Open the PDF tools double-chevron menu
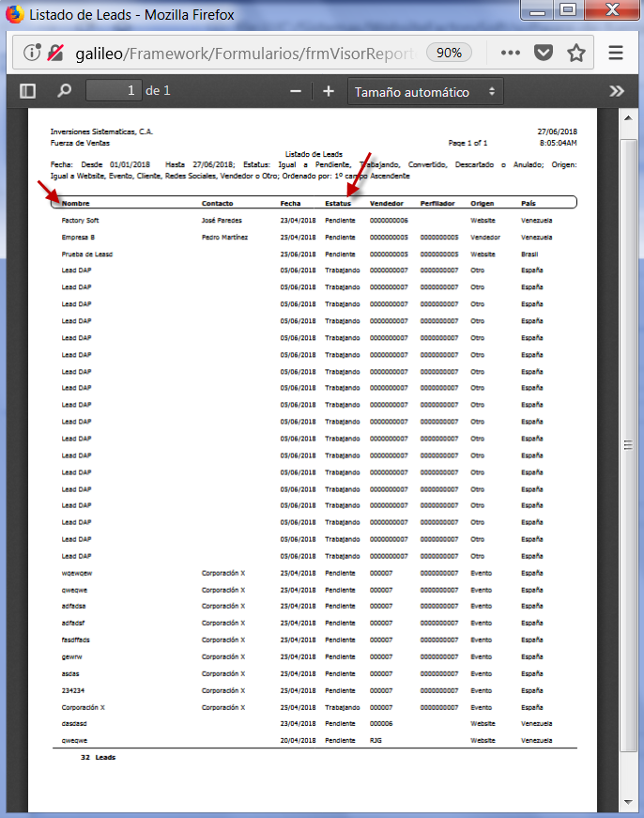Image resolution: width=644 pixels, height=818 pixels. point(617,91)
